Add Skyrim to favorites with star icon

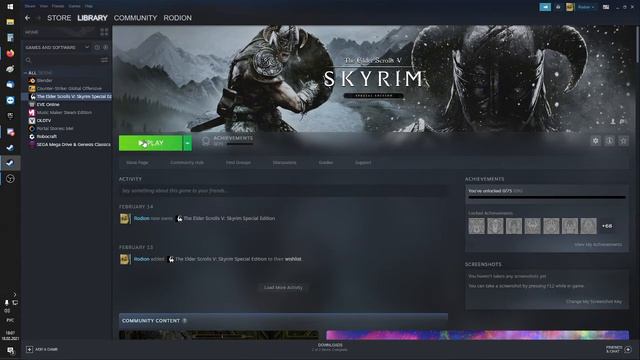[623, 141]
